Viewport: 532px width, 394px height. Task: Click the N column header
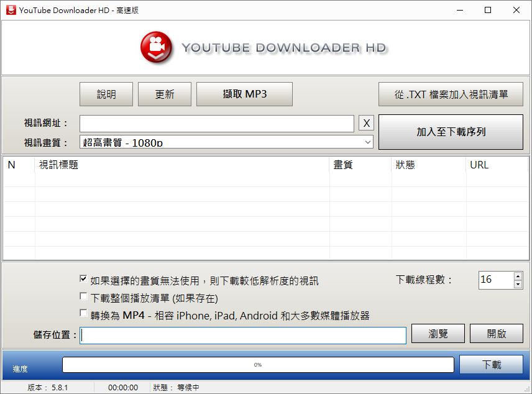19,165
